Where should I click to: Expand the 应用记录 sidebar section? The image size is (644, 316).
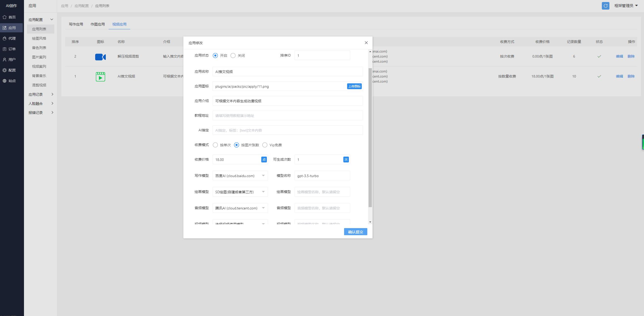[x=41, y=94]
